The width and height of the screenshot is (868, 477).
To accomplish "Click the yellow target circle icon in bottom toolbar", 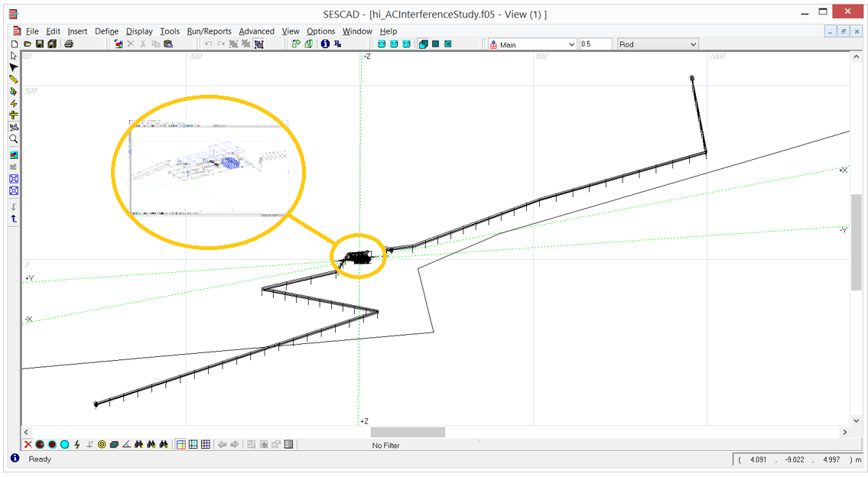I will pyautogui.click(x=102, y=445).
